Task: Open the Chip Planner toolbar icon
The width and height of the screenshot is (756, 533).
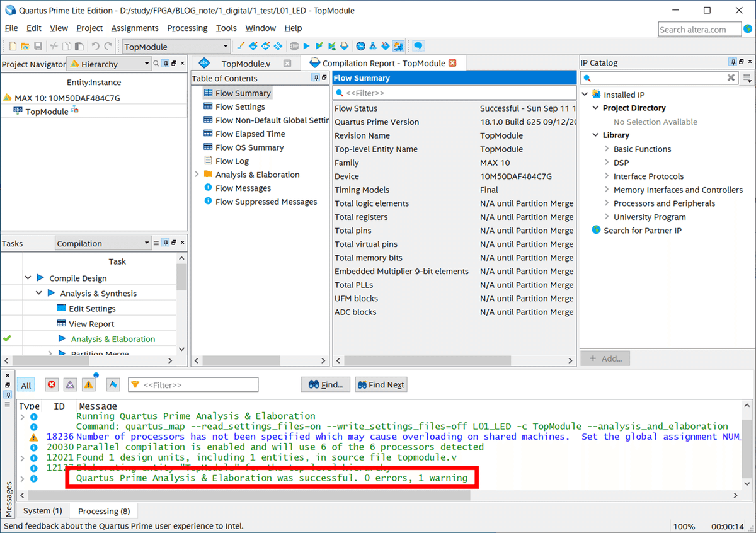Action: coord(278,46)
